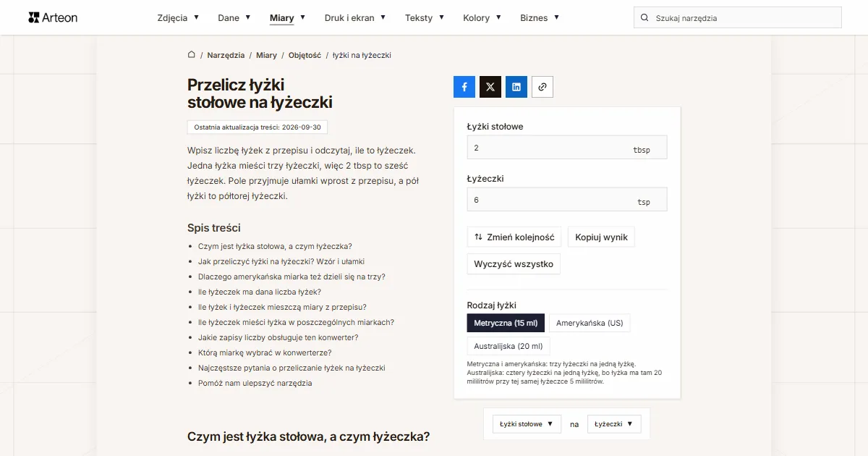The width and height of the screenshot is (868, 456).
Task: Go to Objętość breadcrumb
Action: coord(305,55)
